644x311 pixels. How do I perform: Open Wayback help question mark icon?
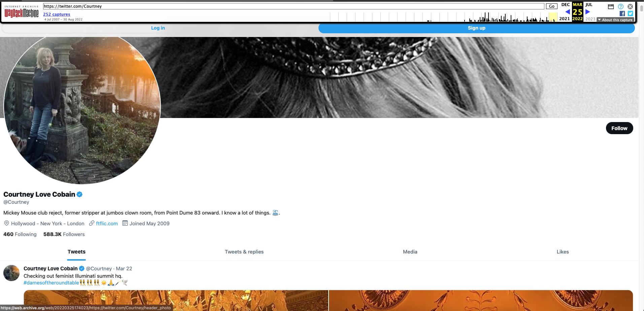coord(621,6)
